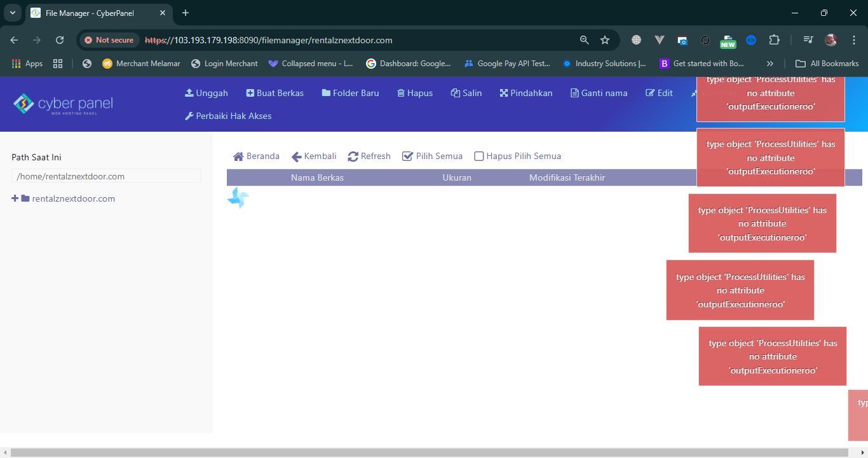
Task: Click the Modifikasi Terakhir column header
Action: (x=567, y=177)
